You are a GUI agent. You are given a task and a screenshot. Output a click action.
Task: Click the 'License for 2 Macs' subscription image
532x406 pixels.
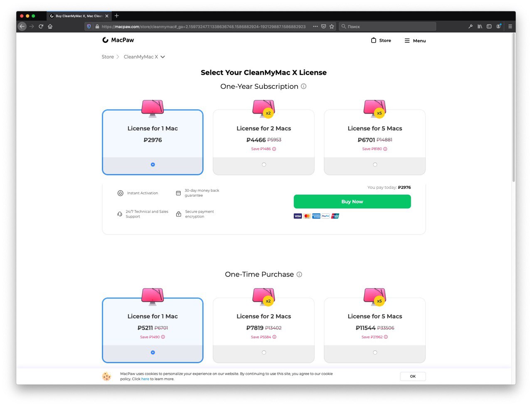click(x=264, y=109)
